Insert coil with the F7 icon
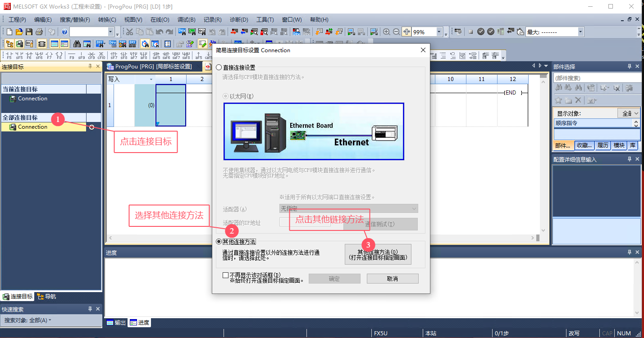Viewport: 644px width, 338px height. [x=49, y=55]
